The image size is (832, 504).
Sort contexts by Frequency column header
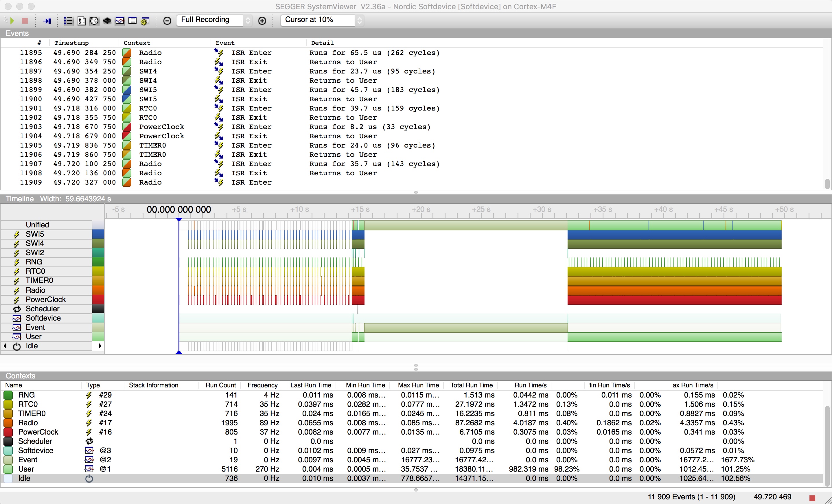[x=262, y=385]
